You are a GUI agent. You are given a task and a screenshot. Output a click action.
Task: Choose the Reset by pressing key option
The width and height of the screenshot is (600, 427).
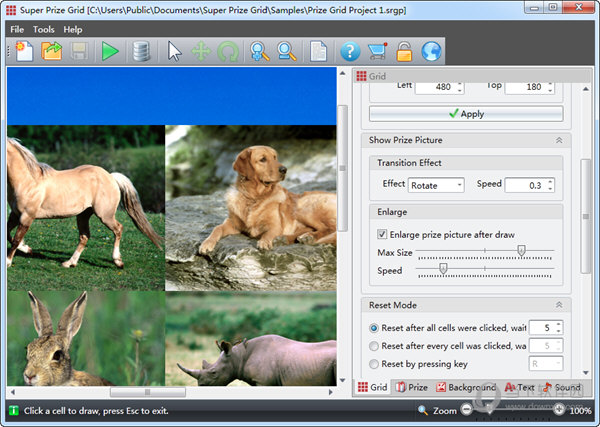coord(374,364)
